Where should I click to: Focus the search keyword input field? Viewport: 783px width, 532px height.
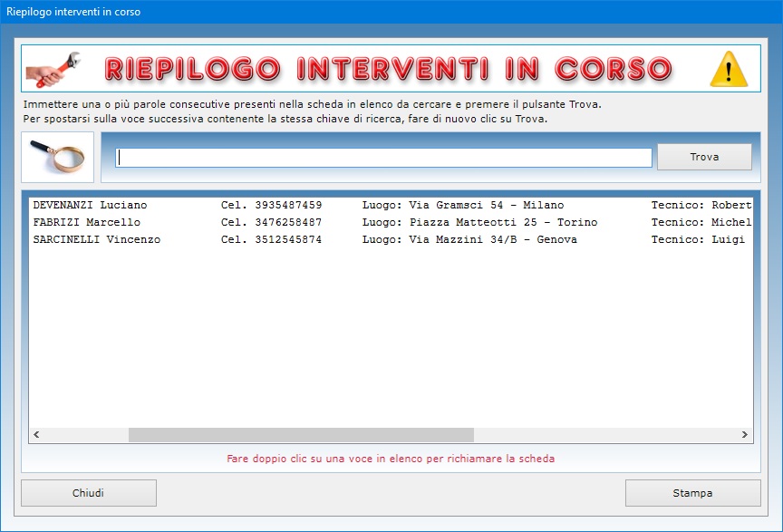(x=383, y=158)
